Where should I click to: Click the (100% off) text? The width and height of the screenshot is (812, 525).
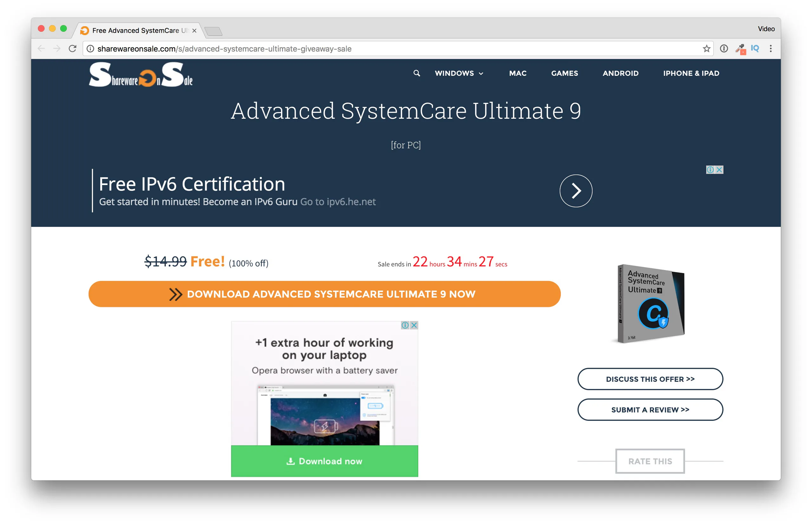(248, 263)
